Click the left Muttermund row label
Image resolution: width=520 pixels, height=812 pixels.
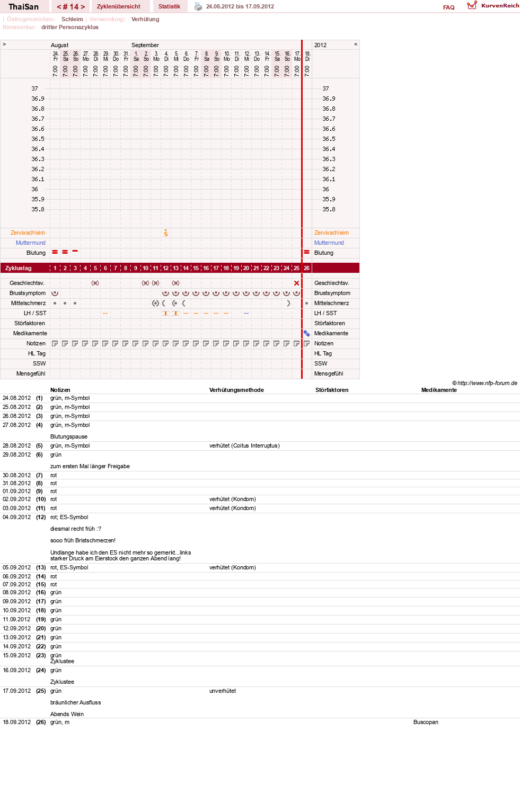(31, 243)
